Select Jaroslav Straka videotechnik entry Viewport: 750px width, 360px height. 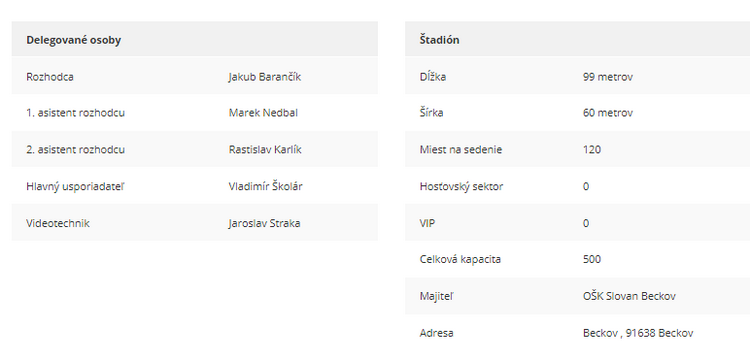pyautogui.click(x=265, y=223)
